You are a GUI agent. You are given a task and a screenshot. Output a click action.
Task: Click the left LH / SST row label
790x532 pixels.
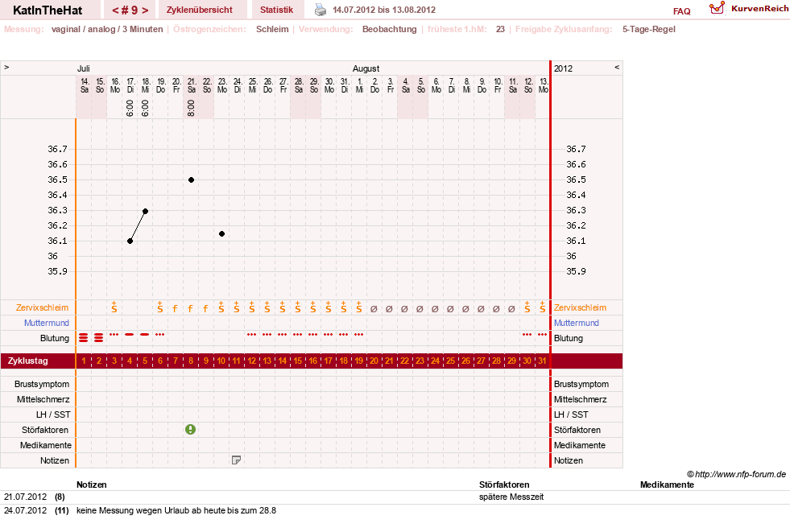tap(53, 414)
